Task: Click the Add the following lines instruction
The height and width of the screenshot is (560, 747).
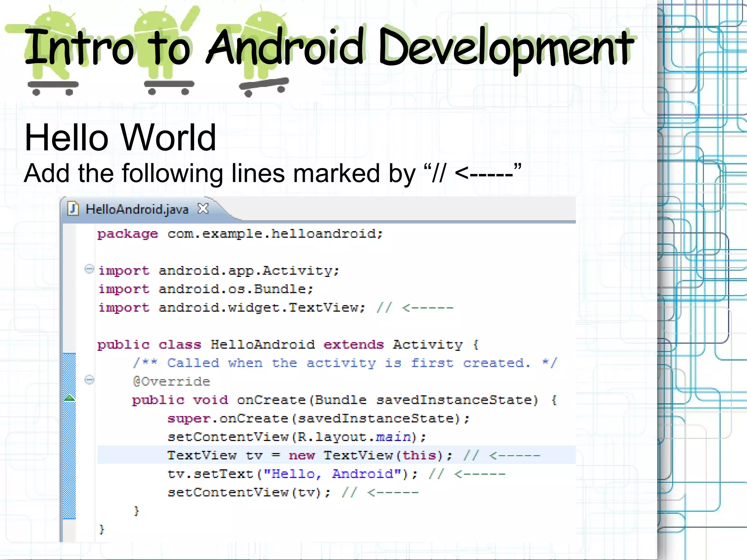Action: (272, 173)
